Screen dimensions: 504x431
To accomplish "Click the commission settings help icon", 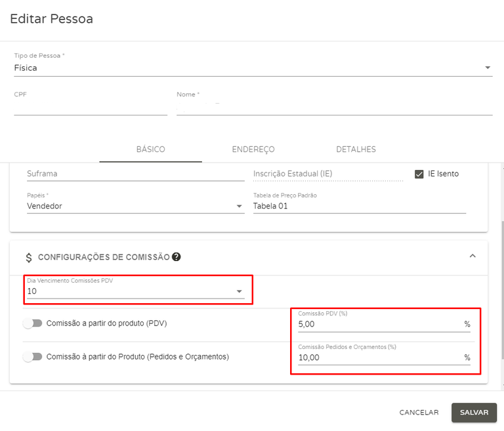I will (x=176, y=257).
